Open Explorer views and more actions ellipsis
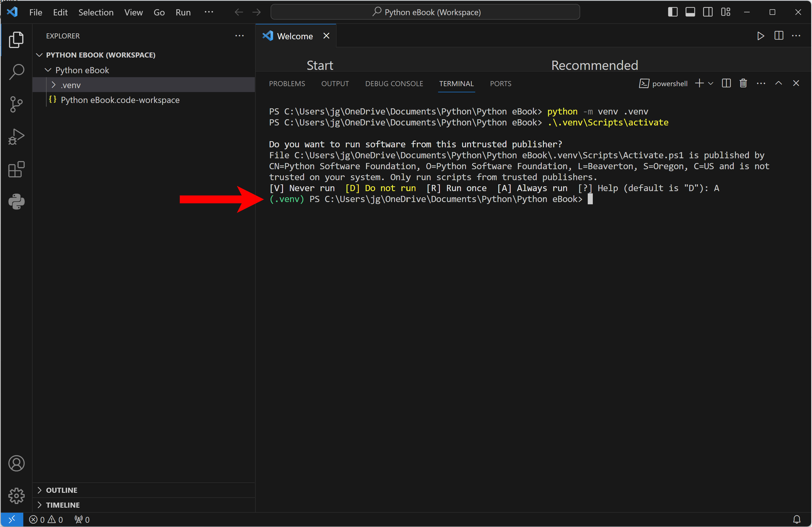This screenshot has width=812, height=527. [x=239, y=36]
